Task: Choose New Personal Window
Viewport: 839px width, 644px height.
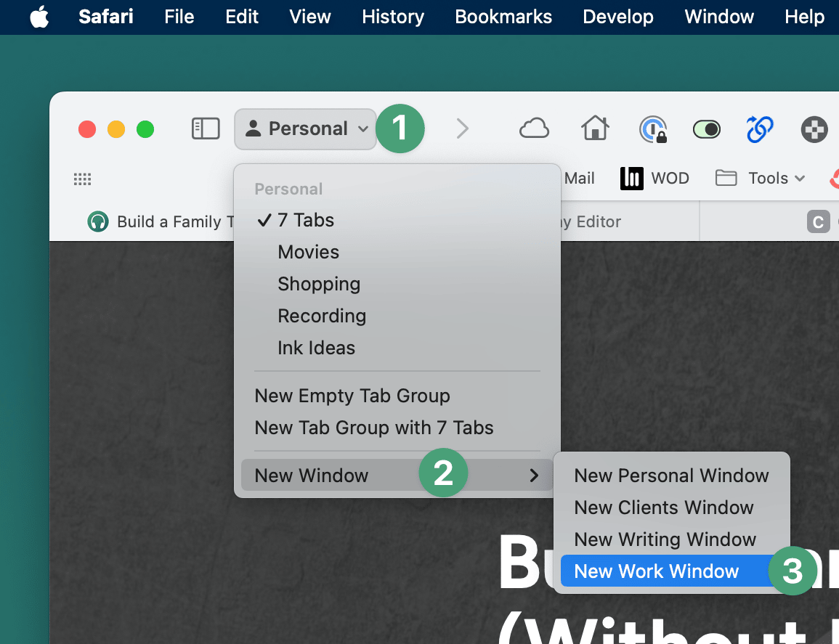Action: click(671, 476)
